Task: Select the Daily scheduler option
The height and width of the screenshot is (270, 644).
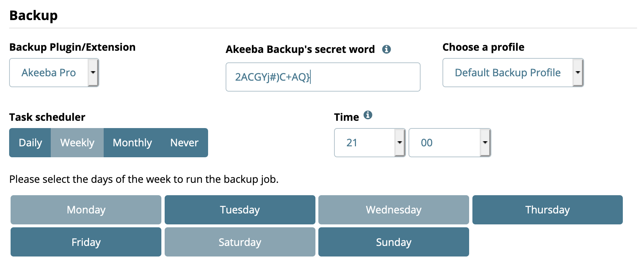Action: (30, 143)
